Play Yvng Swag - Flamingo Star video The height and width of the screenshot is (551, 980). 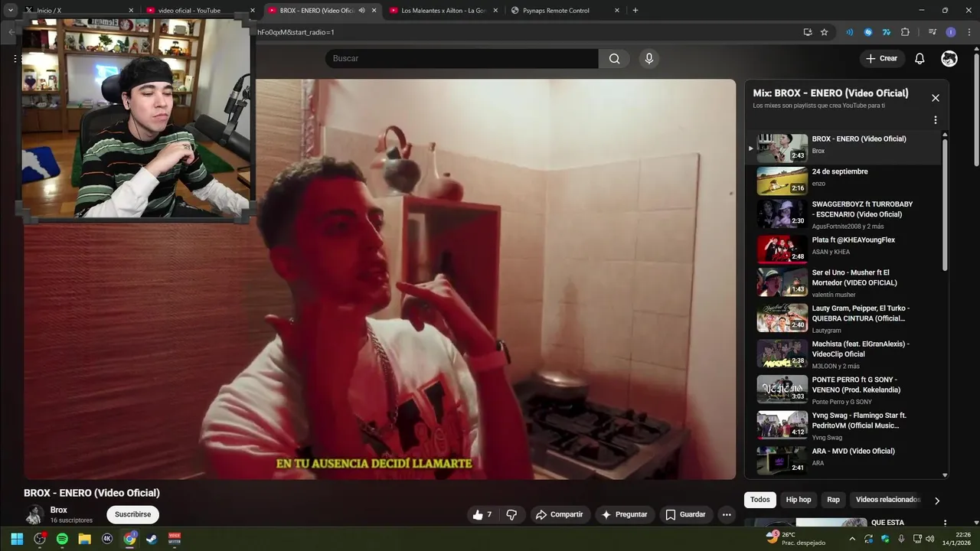(844, 425)
